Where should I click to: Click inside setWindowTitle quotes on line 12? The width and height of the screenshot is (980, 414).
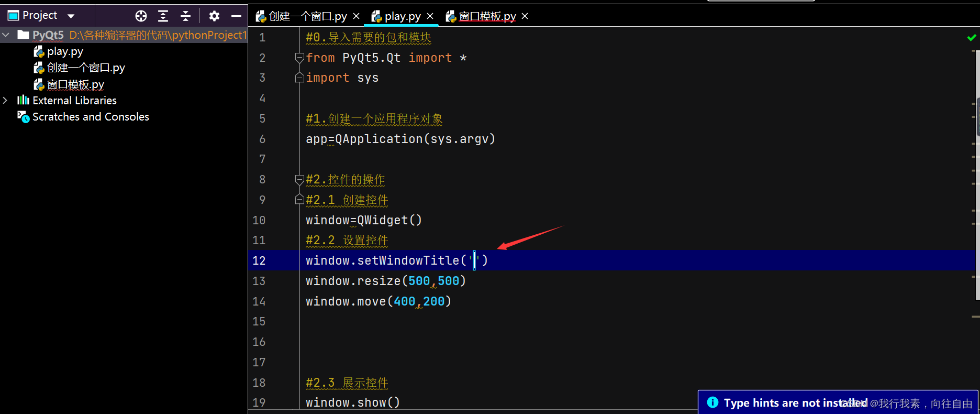(x=475, y=260)
